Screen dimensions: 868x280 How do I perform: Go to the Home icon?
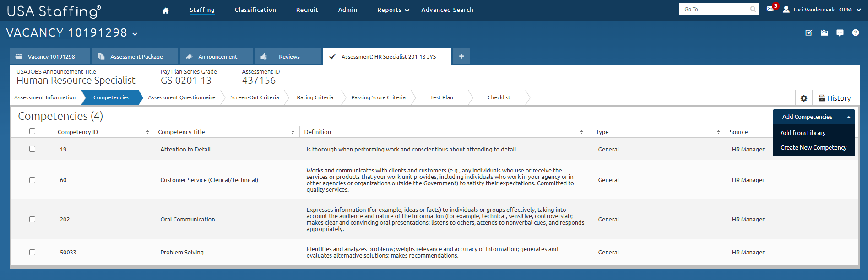click(x=166, y=10)
